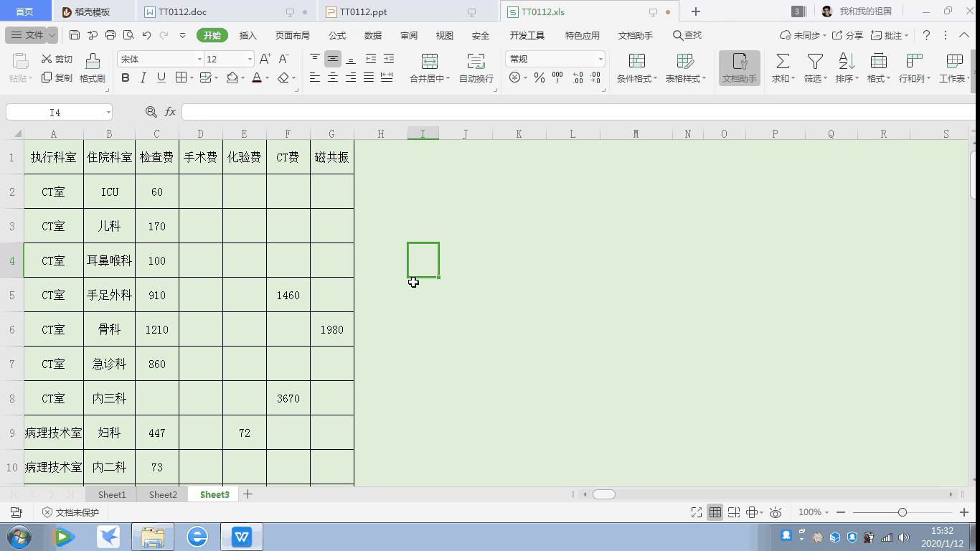Click the percent style icon
This screenshot has width=980, height=551.
(x=539, y=77)
